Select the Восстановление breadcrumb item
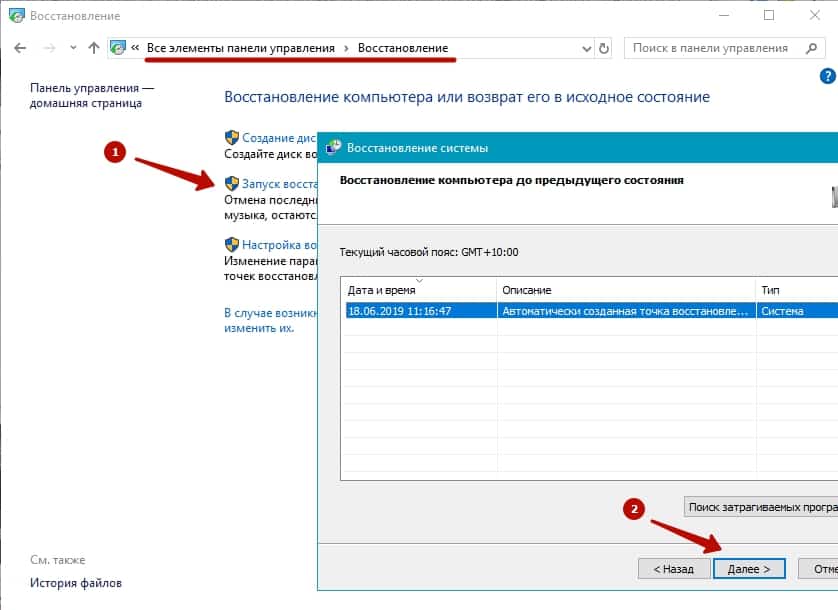The width and height of the screenshot is (838, 610). [x=403, y=48]
